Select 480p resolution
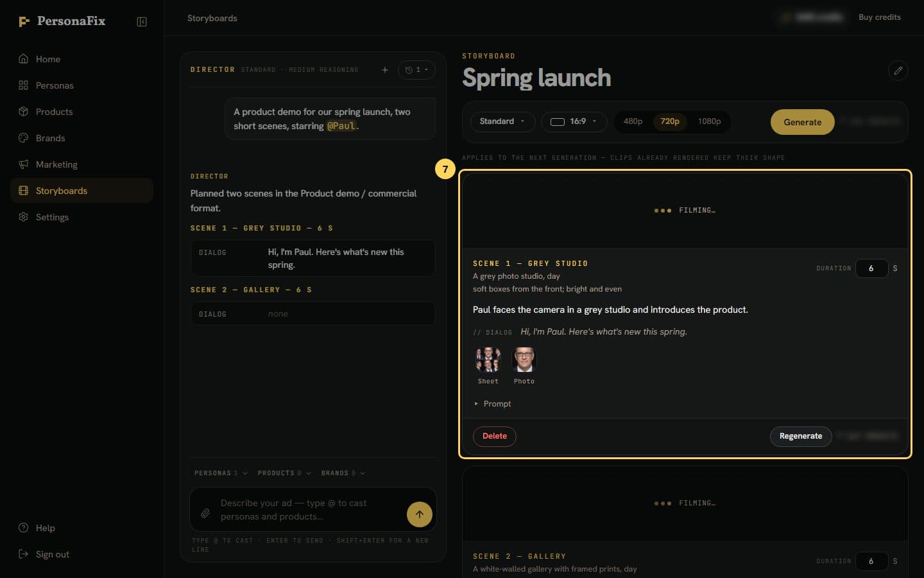This screenshot has height=578, width=924. [633, 121]
